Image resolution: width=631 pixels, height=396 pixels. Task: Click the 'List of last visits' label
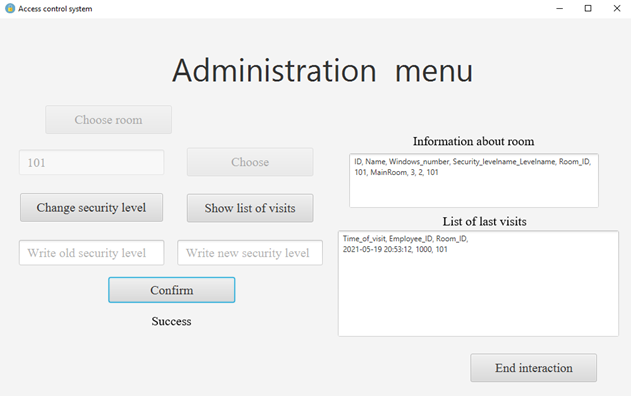485,221
